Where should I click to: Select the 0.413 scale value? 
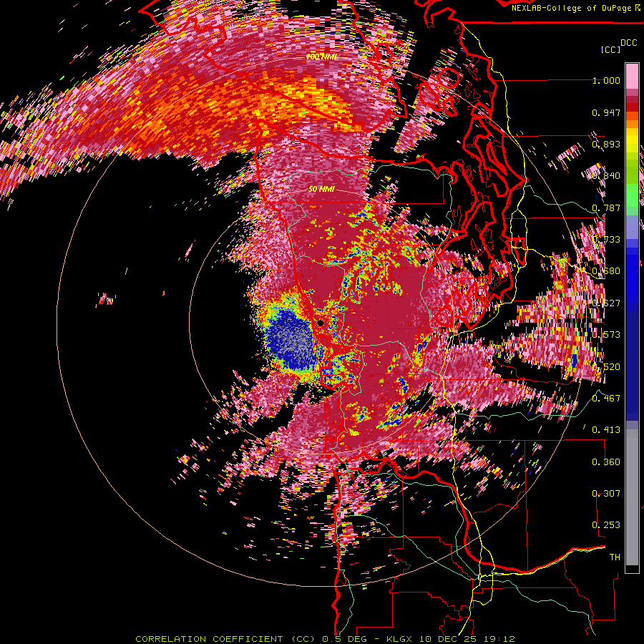[606, 430]
